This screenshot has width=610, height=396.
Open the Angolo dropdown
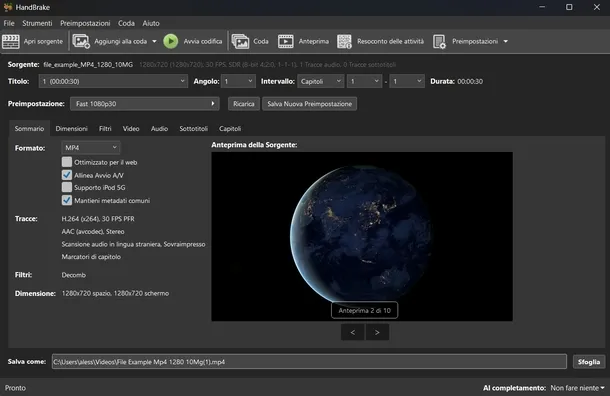click(238, 81)
